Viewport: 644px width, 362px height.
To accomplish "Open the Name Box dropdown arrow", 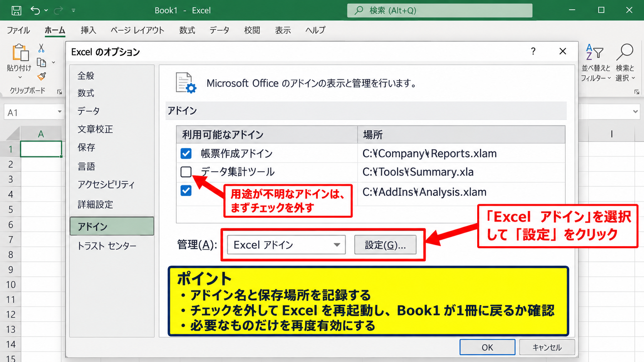I will coord(59,112).
